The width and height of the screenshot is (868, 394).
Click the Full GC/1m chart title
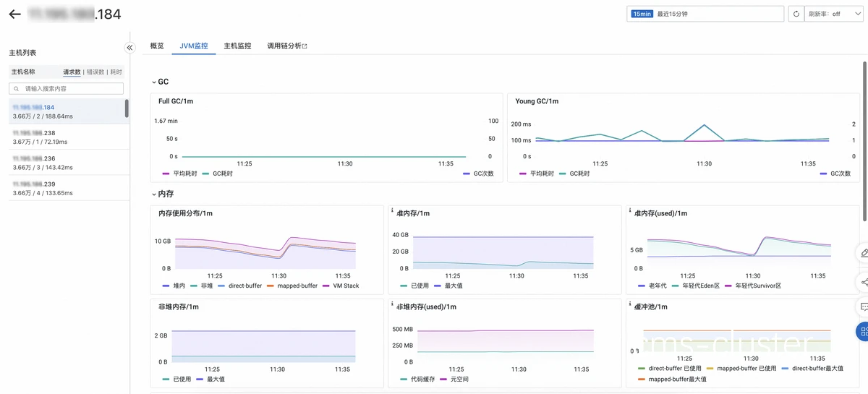(176, 101)
